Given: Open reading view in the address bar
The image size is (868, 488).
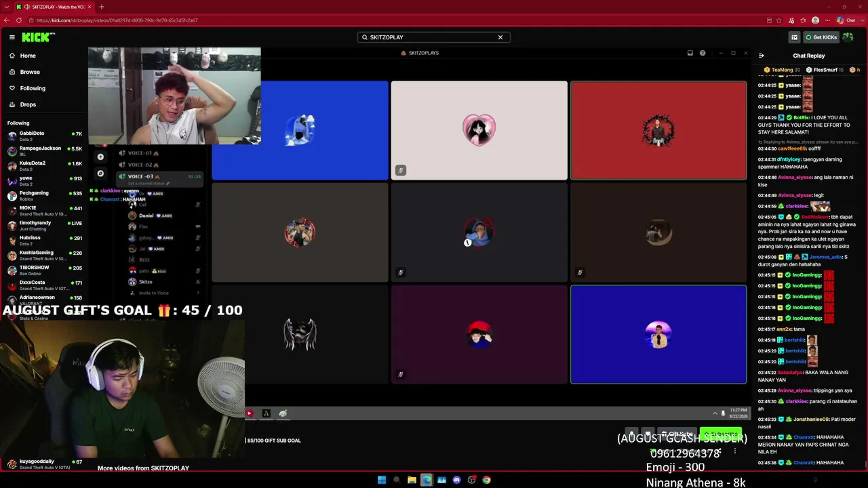Looking at the screenshot, I should [x=769, y=20].
